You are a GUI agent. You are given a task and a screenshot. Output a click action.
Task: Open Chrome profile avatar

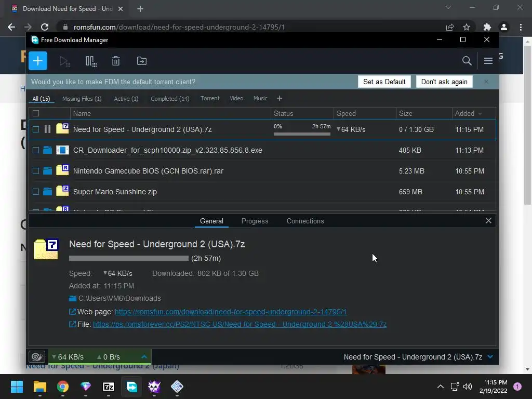click(504, 27)
